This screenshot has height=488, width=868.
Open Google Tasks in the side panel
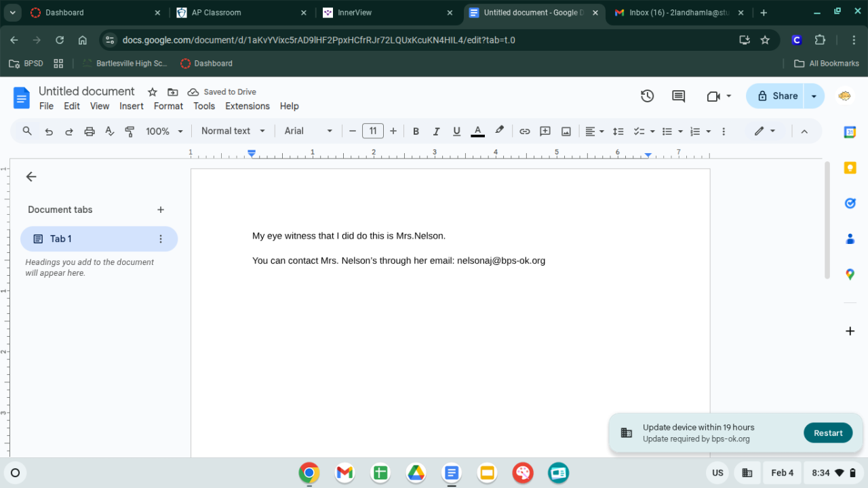[850, 203]
